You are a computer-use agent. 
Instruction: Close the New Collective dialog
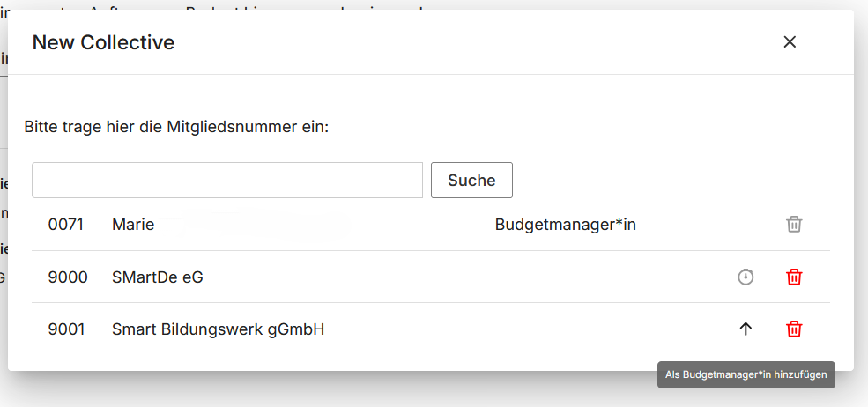coord(790,42)
